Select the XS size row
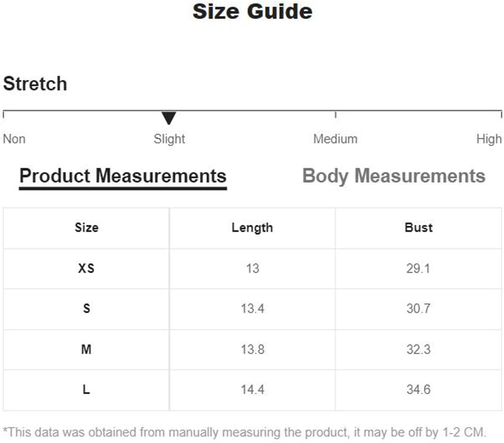 252,269
